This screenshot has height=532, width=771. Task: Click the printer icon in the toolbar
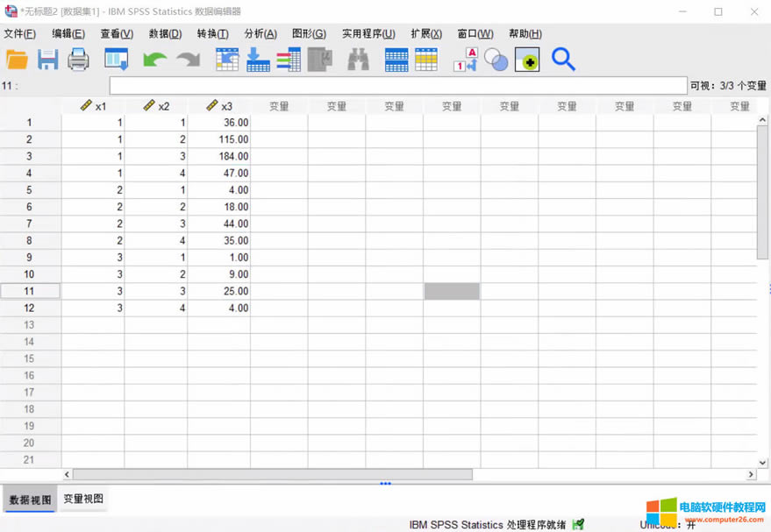[x=78, y=60]
